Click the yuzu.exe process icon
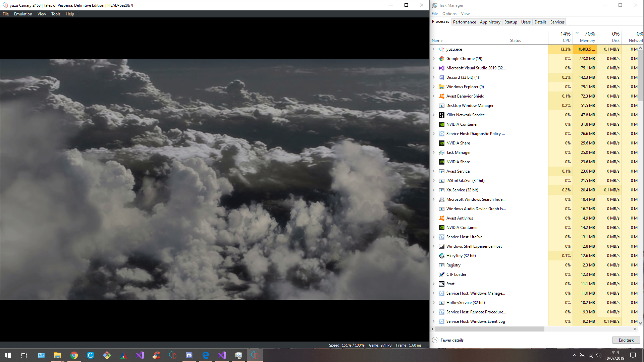This screenshot has width=644, height=362. click(x=442, y=49)
